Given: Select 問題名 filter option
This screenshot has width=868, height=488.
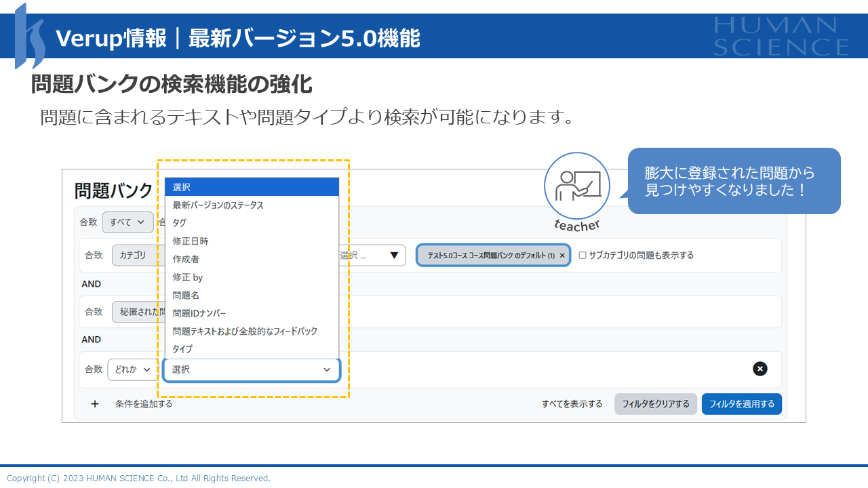Looking at the screenshot, I should (x=186, y=296).
